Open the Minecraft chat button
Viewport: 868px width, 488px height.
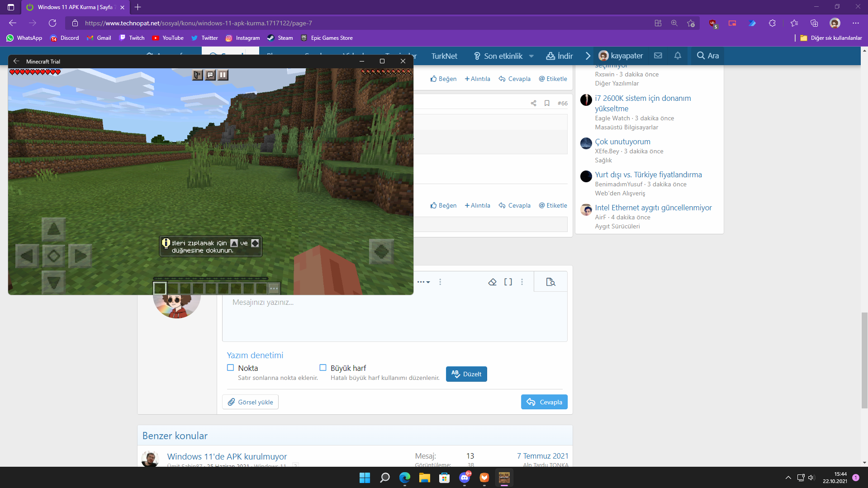point(210,75)
